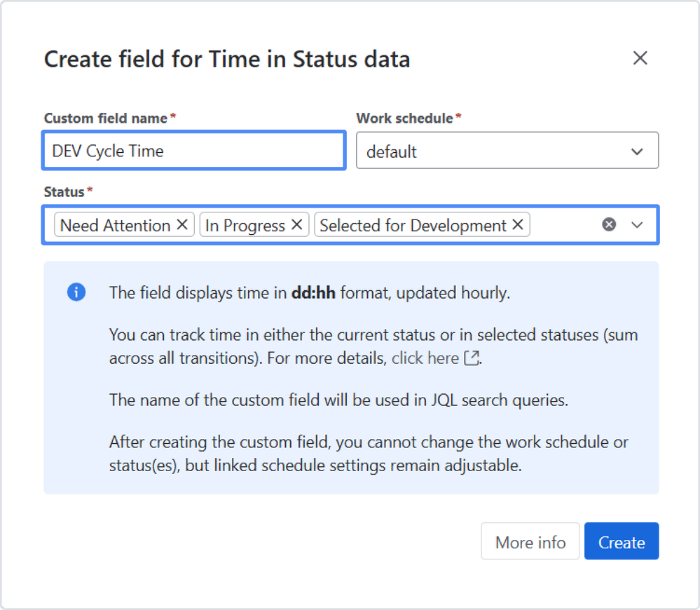Click the Status field label
This screenshot has height=610, width=700.
pos(64,191)
